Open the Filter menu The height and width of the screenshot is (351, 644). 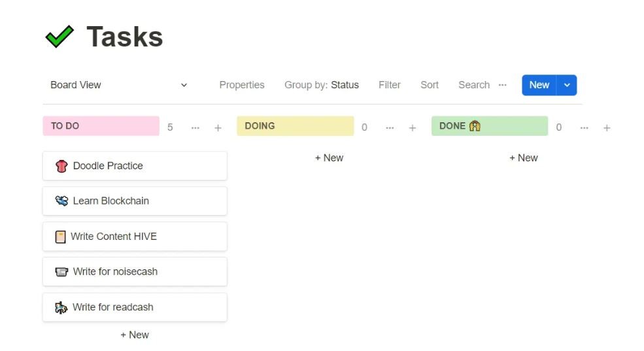point(390,85)
